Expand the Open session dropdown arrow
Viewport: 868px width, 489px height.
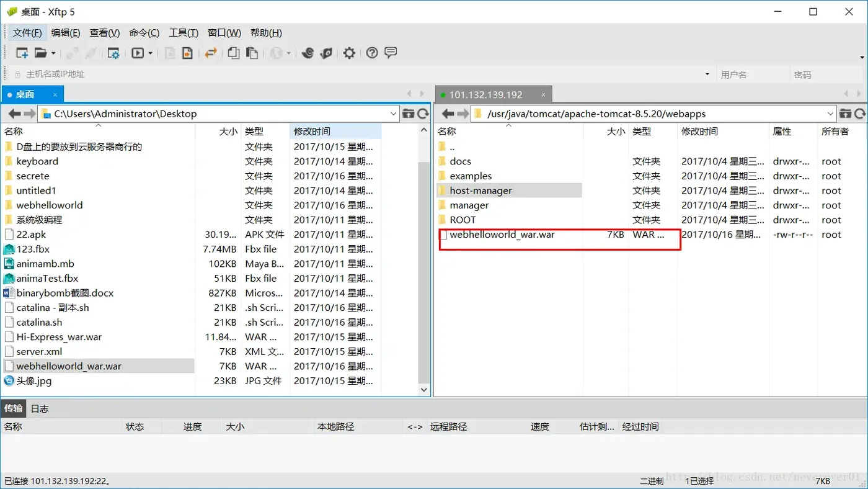pos(53,53)
